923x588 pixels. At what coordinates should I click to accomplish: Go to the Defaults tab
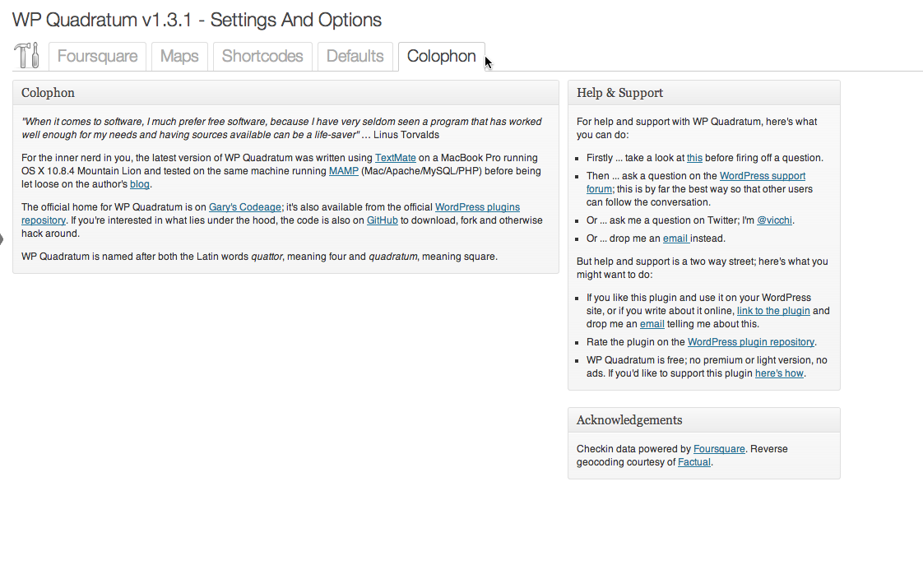[355, 57]
